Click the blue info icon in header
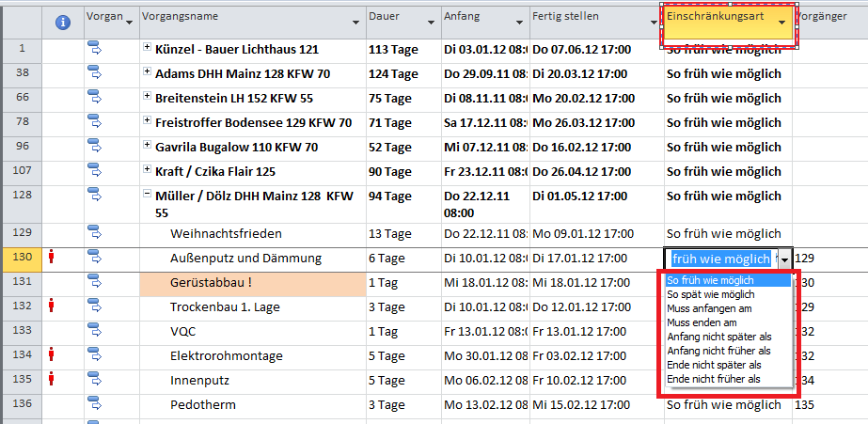 [x=63, y=23]
